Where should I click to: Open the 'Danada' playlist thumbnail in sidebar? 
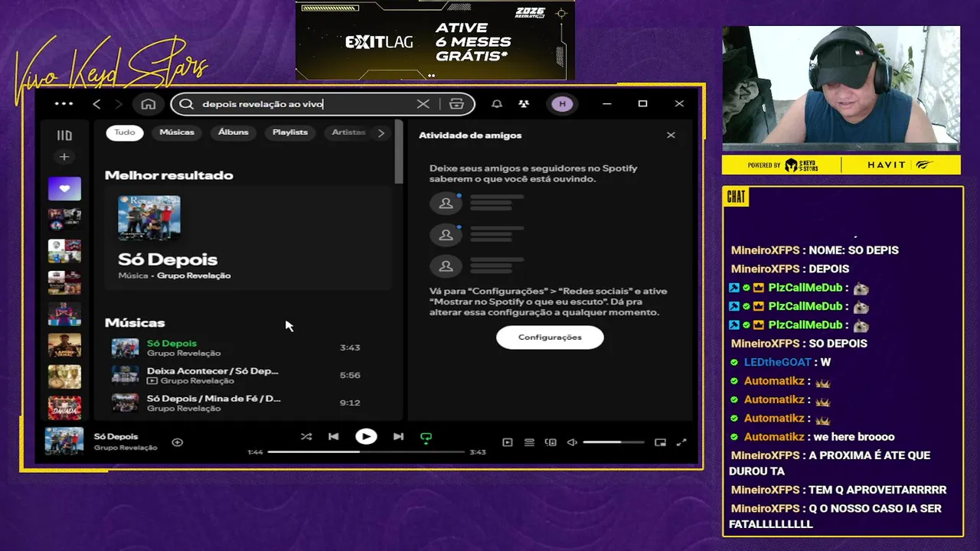point(64,408)
